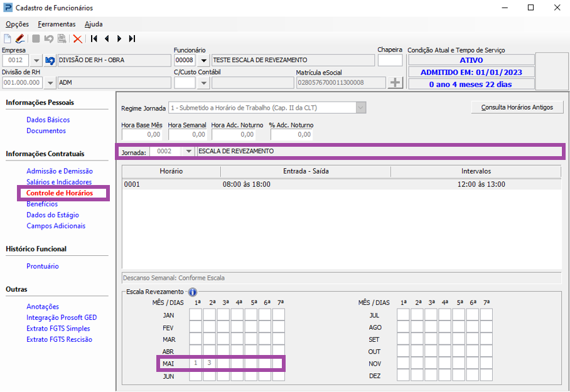
Task: Click Horário column header
Action: point(171,171)
